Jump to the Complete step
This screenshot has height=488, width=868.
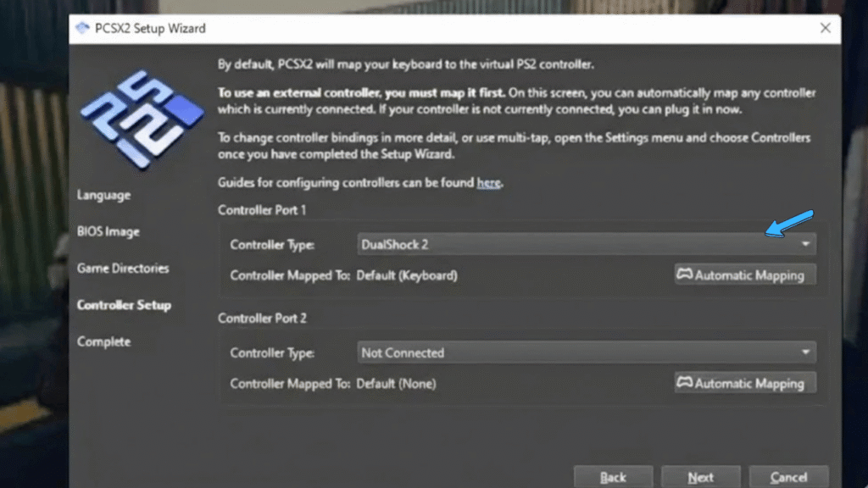tap(103, 341)
